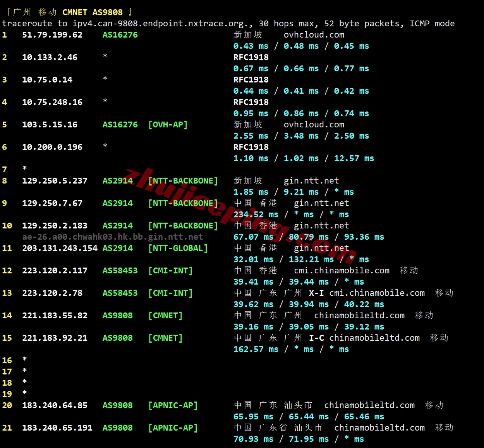Select IP address 183.240.64.85
This screenshot has width=484, height=448.
coord(55,405)
